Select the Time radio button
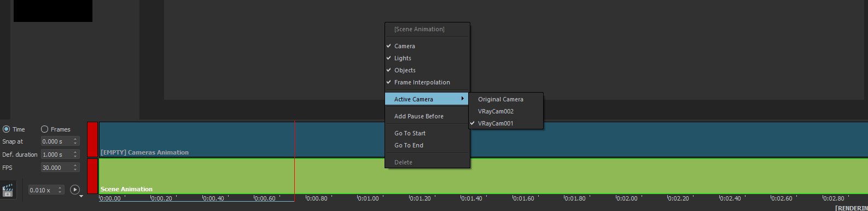This screenshot has width=868, height=211. pos(7,129)
